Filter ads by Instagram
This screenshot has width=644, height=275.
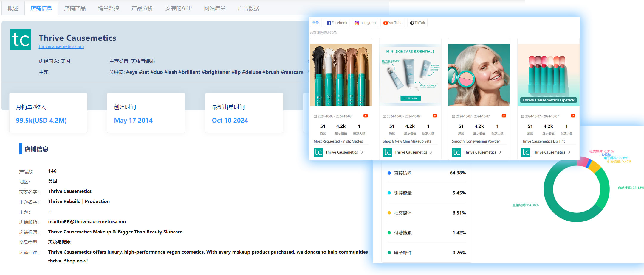coord(365,23)
